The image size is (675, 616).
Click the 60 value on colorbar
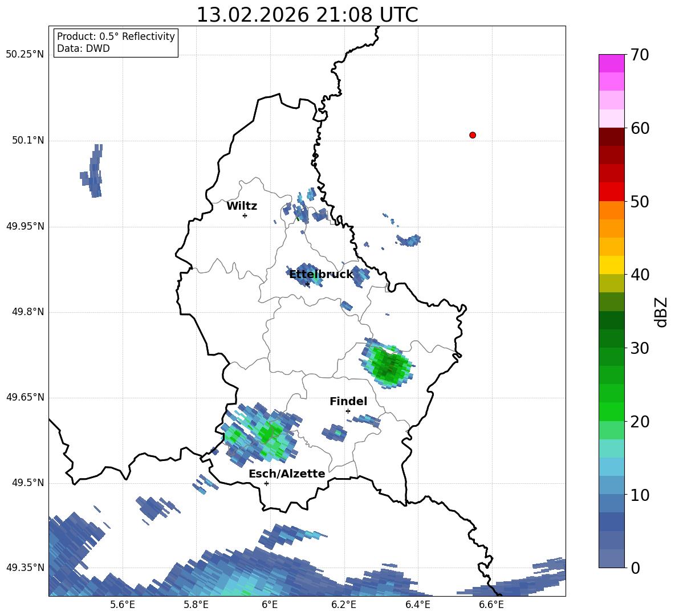[x=640, y=128]
